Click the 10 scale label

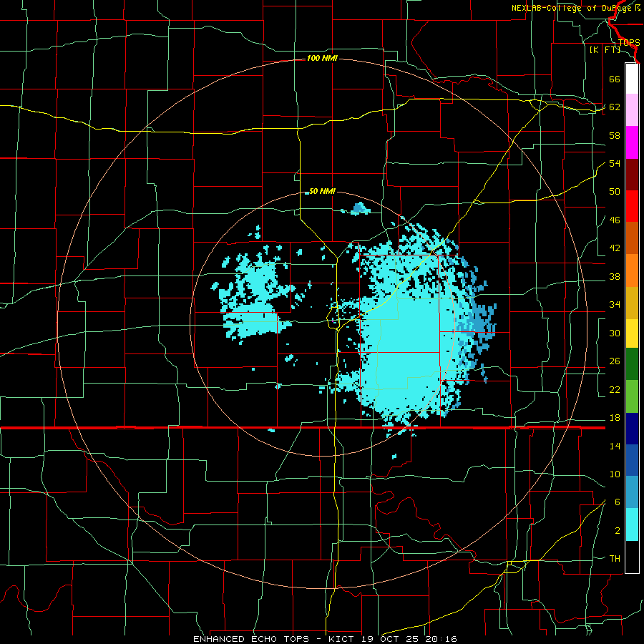coord(615,474)
